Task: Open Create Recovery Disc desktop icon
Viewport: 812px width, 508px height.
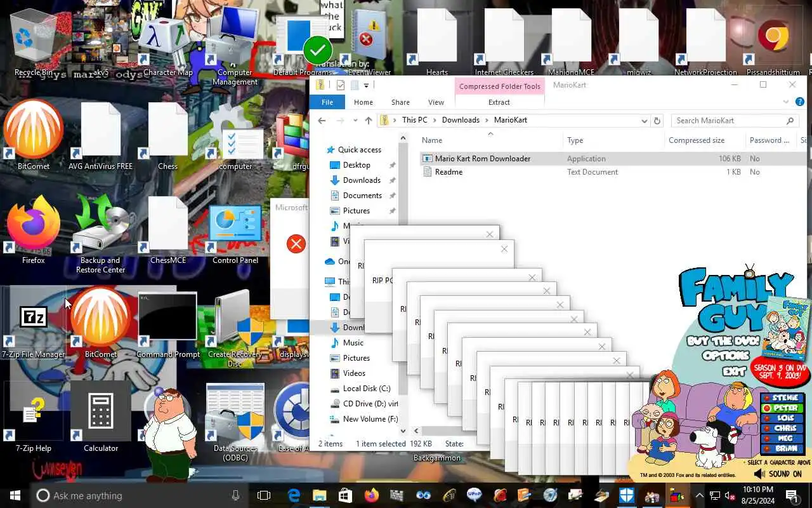Action: tap(235, 327)
